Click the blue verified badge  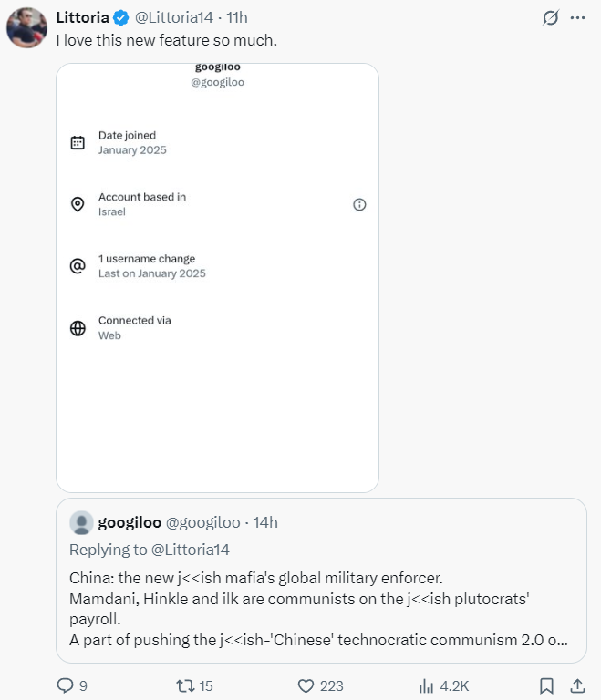pyautogui.click(x=121, y=18)
